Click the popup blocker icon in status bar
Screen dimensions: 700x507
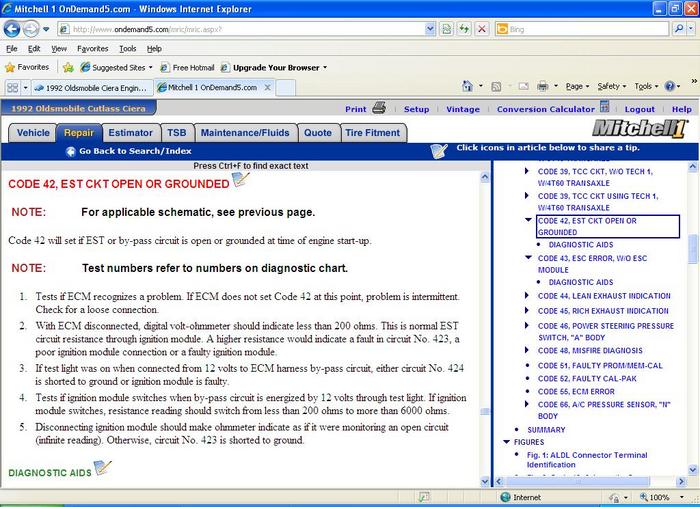[424, 497]
